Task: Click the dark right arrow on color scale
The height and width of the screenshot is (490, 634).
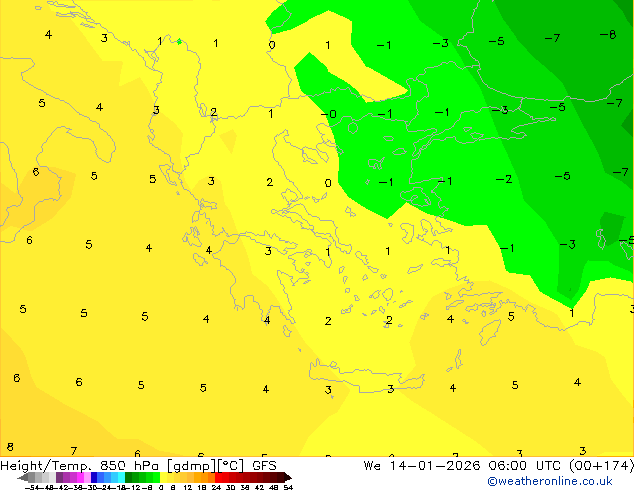Action: [x=287, y=477]
